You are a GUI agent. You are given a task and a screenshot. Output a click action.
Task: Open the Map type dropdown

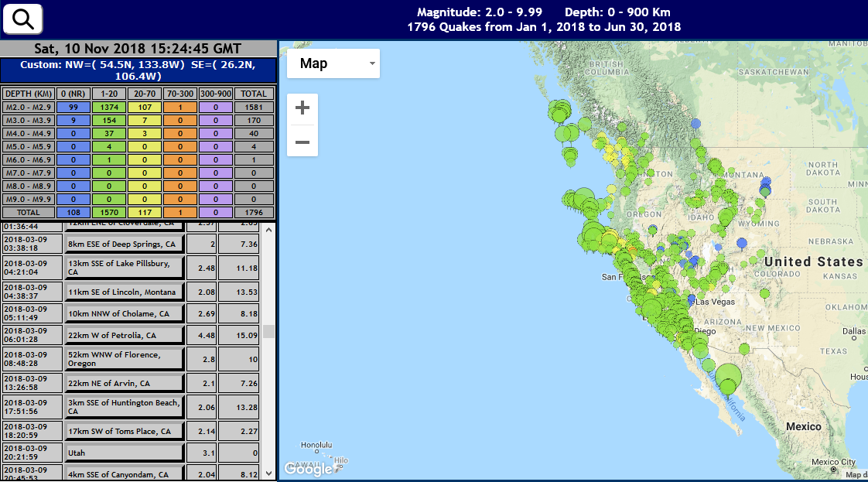click(333, 63)
